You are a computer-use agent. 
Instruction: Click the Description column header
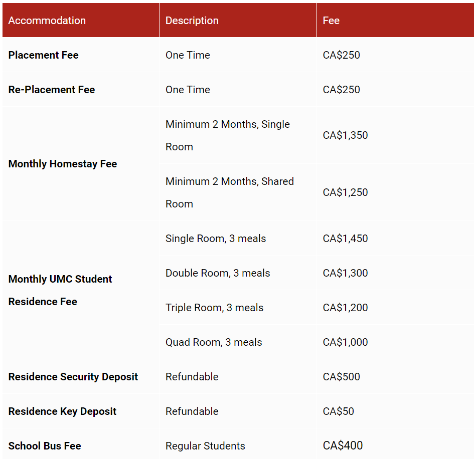[192, 21]
